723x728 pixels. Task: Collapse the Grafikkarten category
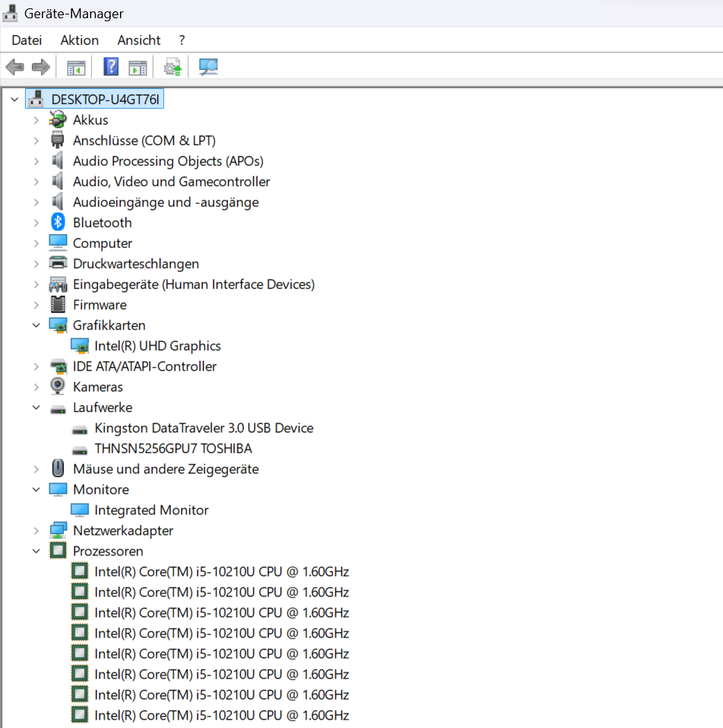tap(36, 325)
